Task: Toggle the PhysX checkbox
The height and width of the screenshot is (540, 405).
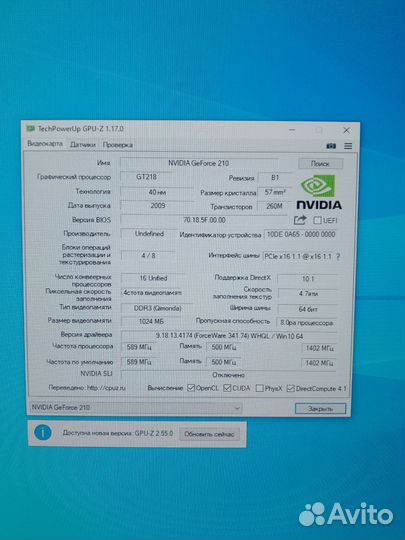Action: 259,388
